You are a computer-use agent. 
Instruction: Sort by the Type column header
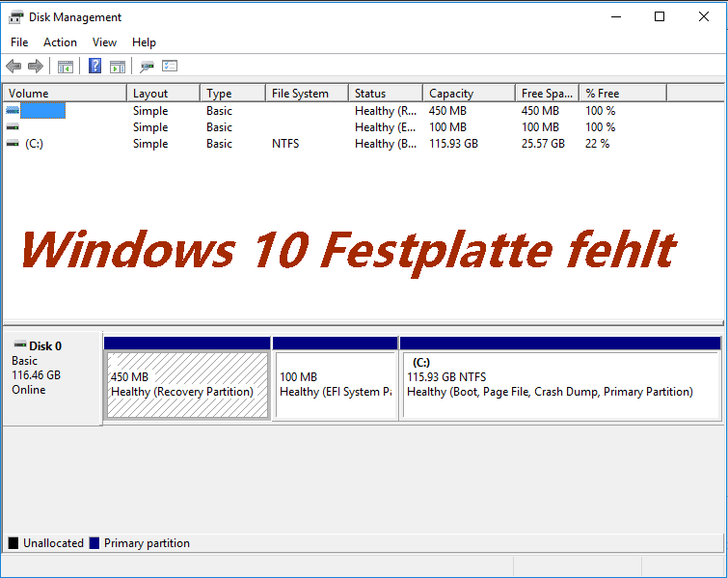tap(233, 94)
